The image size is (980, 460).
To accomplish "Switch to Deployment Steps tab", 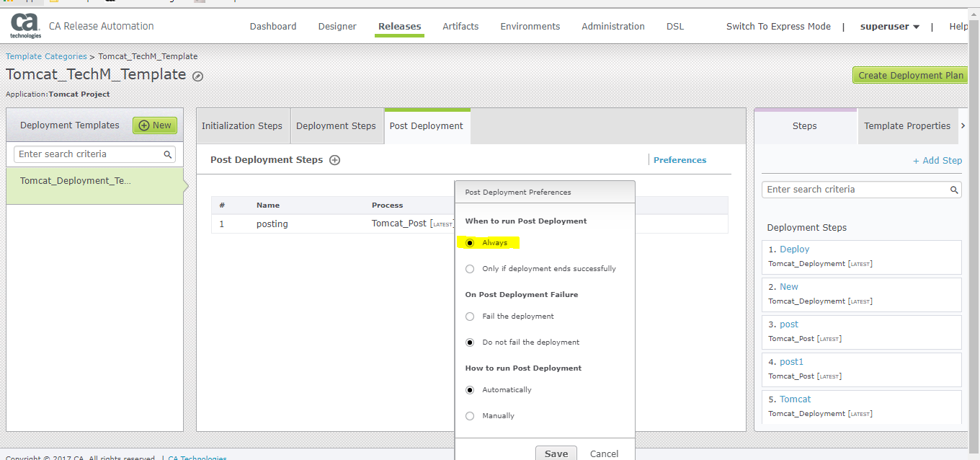I will coord(336,126).
